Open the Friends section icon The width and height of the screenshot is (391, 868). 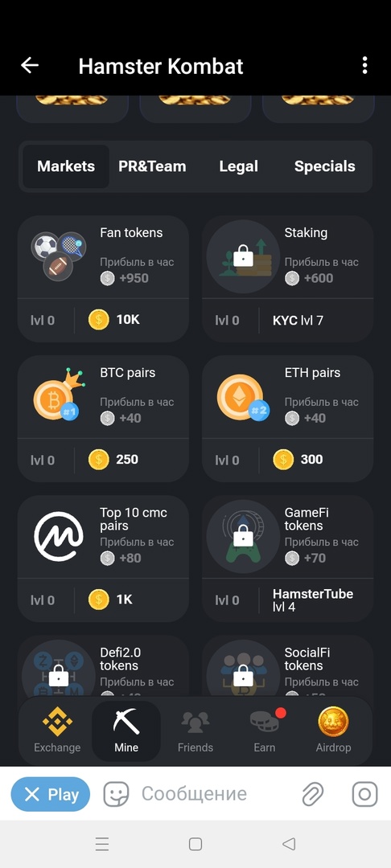(x=195, y=721)
